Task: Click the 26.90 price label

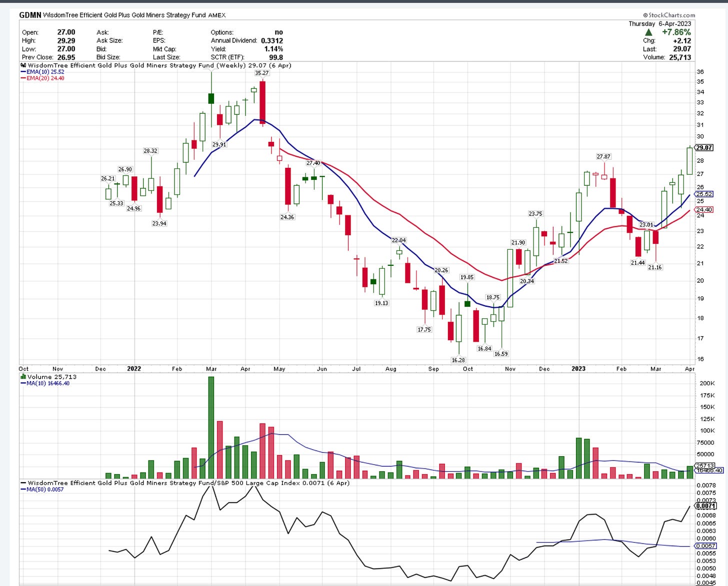Action: (x=125, y=169)
